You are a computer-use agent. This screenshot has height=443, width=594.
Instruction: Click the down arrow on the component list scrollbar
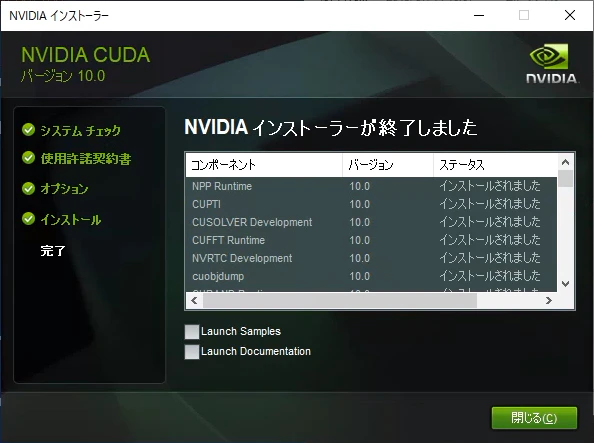click(566, 284)
